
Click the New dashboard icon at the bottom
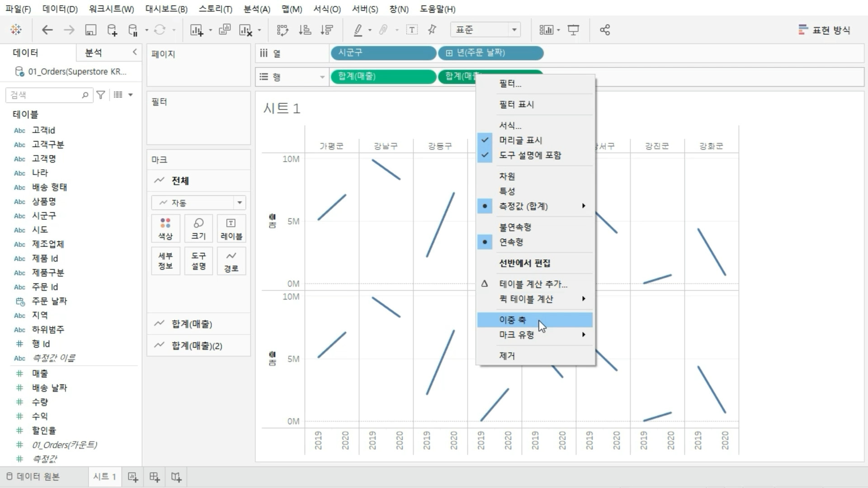[x=155, y=477]
